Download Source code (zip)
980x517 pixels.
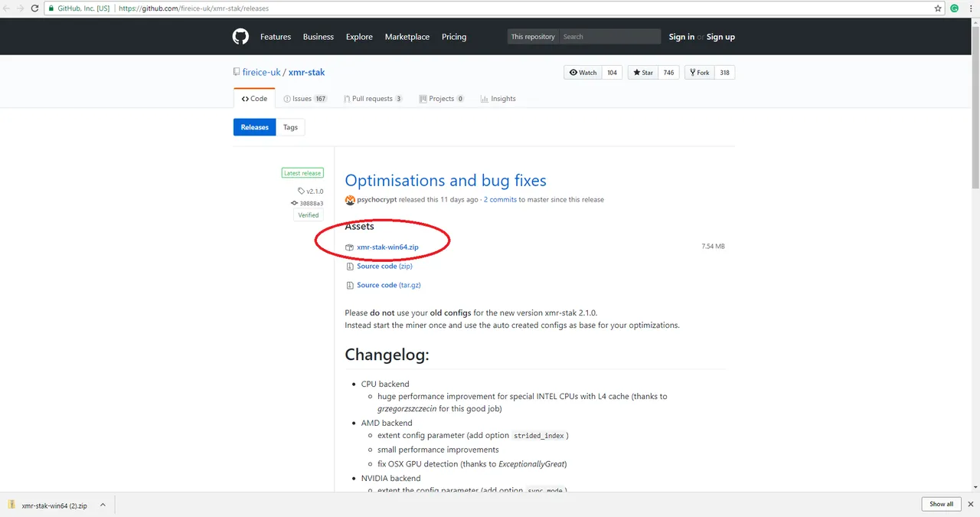[x=384, y=267]
